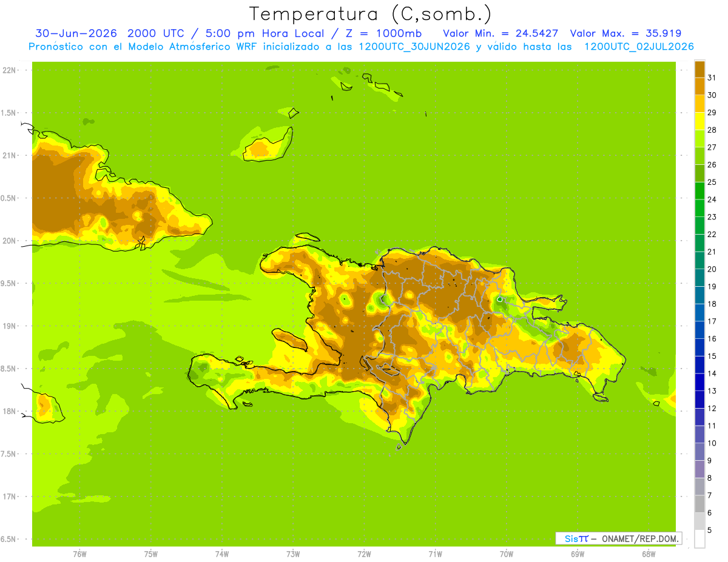
Task: Click the legend value label "10"
Action: pyautogui.click(x=712, y=443)
